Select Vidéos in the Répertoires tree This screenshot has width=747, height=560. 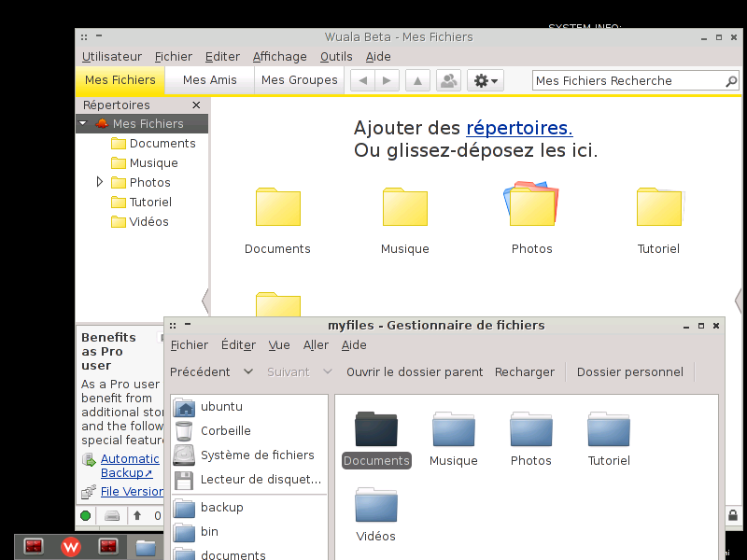point(139,221)
